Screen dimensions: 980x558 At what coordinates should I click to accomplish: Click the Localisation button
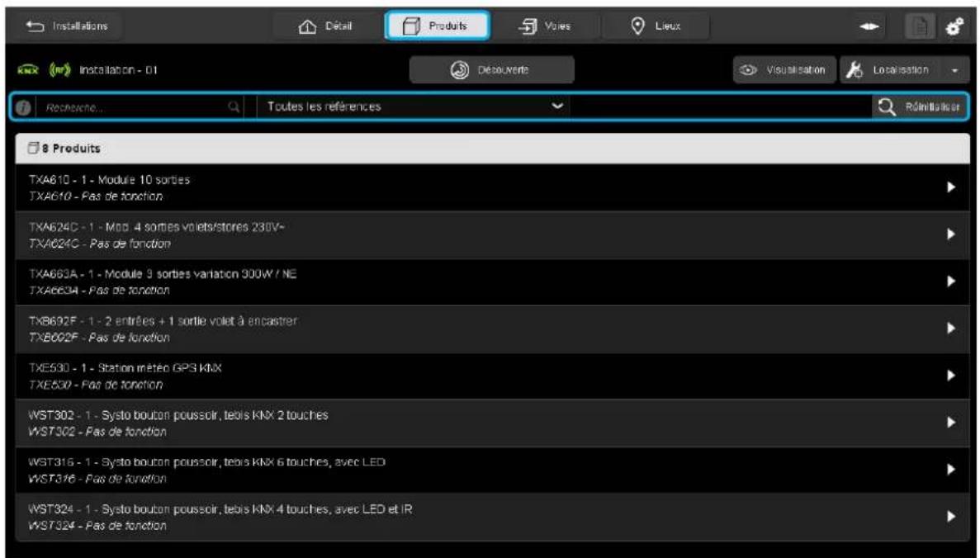point(891,70)
